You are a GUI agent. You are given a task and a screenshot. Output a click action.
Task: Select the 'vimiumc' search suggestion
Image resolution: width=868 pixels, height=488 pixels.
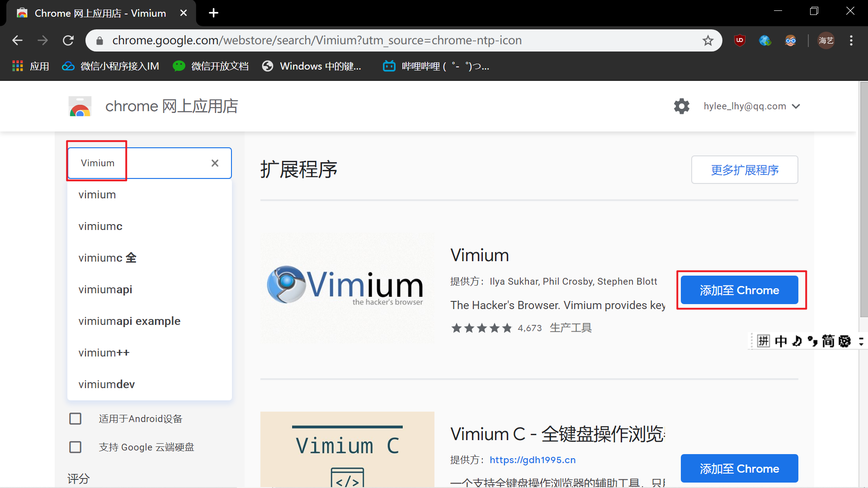tap(149, 226)
